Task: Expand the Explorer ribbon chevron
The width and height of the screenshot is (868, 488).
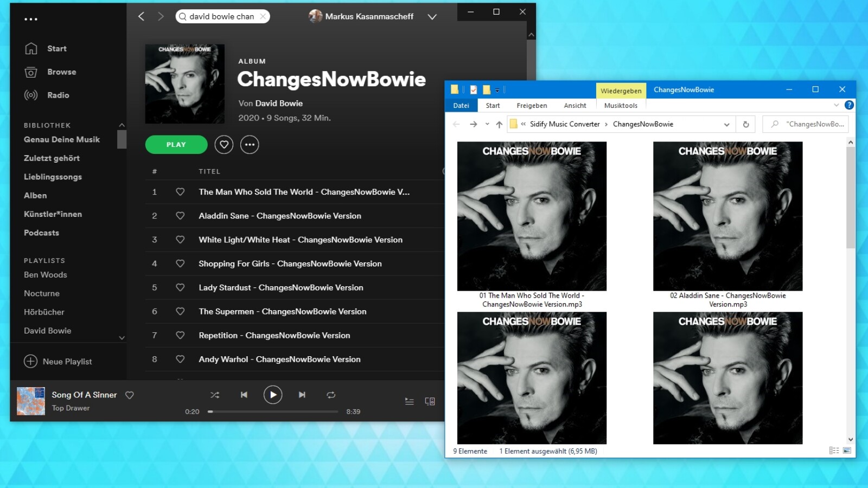Action: (x=836, y=105)
